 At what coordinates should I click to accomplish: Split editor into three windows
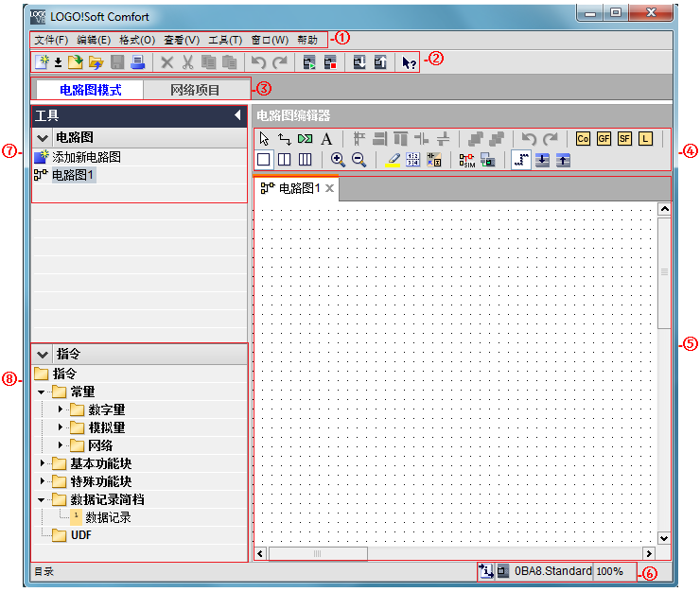305,160
